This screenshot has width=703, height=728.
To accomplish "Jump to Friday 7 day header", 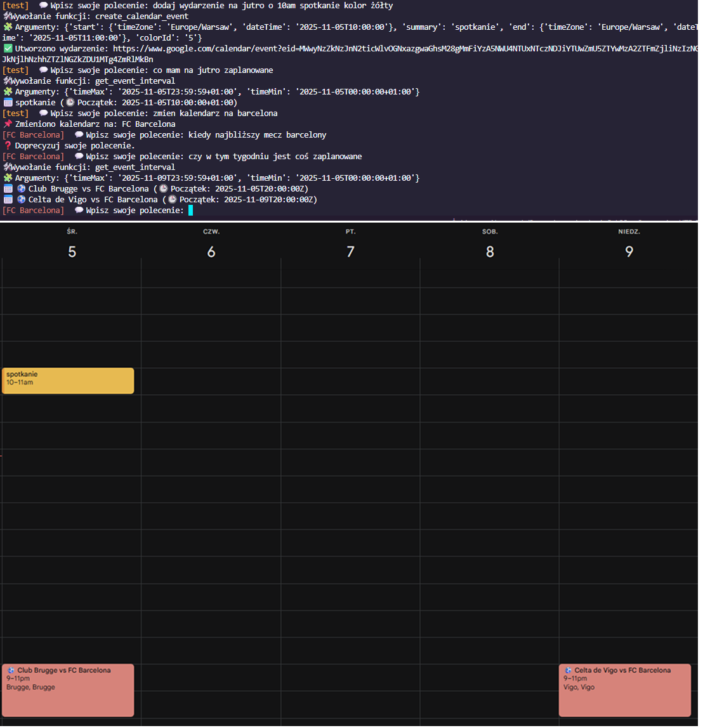I will (350, 252).
